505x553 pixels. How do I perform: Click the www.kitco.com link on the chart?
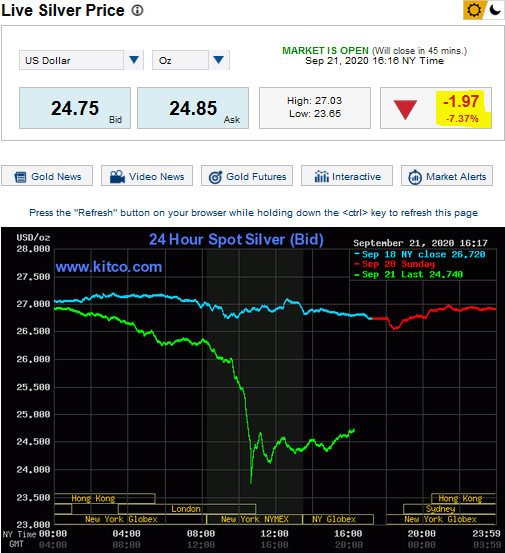[x=109, y=267]
